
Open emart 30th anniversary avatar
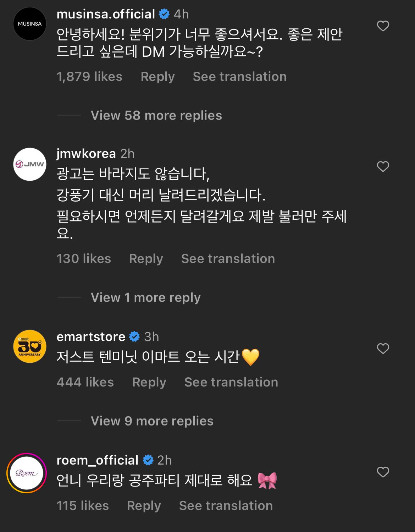pos(30,346)
